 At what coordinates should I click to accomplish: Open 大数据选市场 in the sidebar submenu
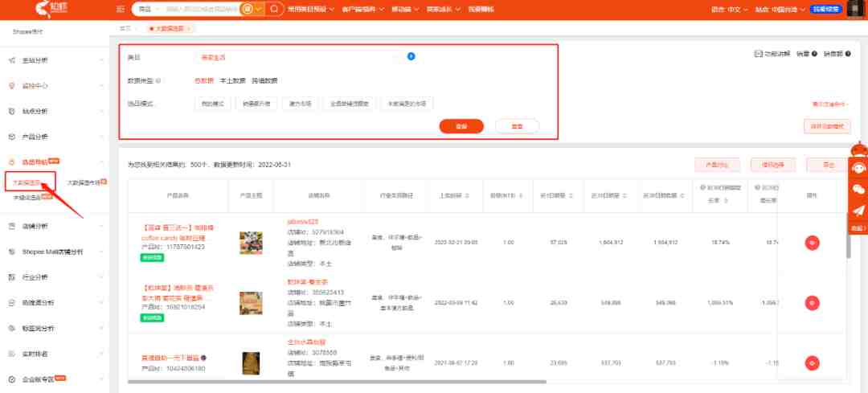coord(84,182)
